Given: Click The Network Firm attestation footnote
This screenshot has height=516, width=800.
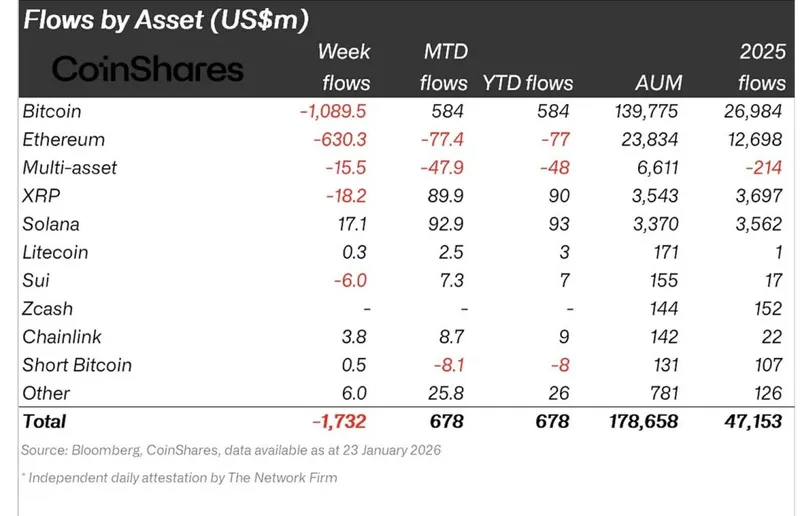Looking at the screenshot, I should point(179,477).
